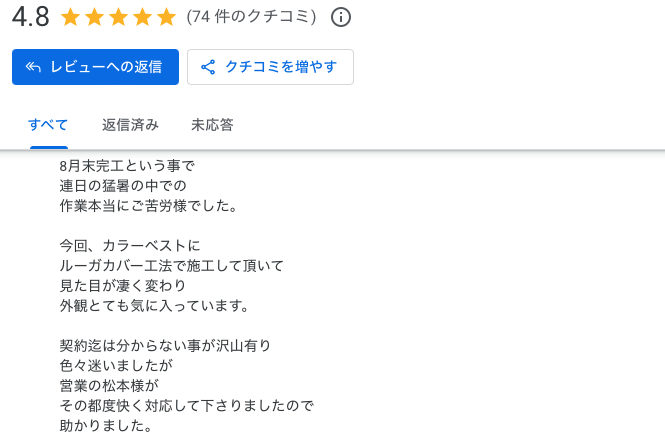Click the fifth rating star
Viewport: 665px width, 444px height.
(x=166, y=17)
